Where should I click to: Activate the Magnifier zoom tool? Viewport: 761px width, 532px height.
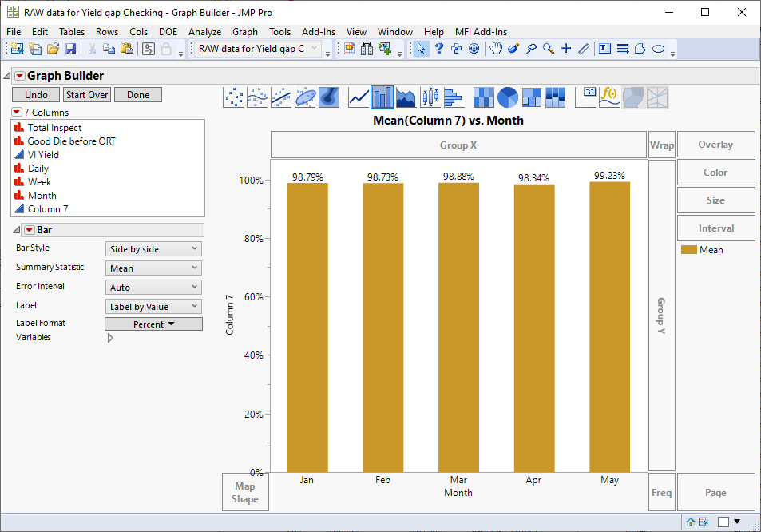549,49
